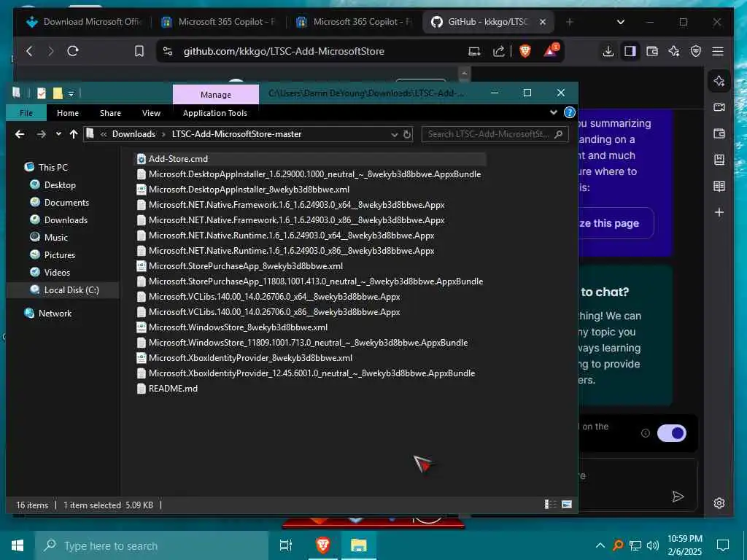Click the Brave icon on the taskbar
Viewport: 747px width, 560px height.
pos(323,545)
